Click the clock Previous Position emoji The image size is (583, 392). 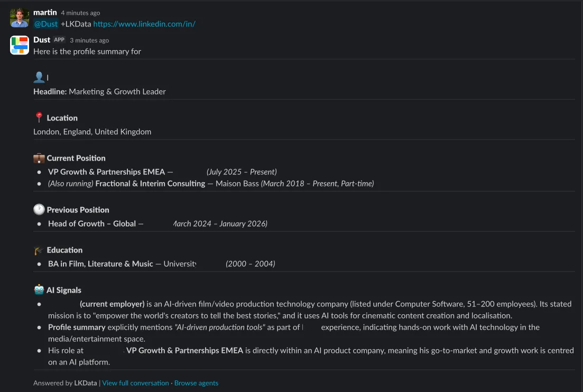pos(39,210)
